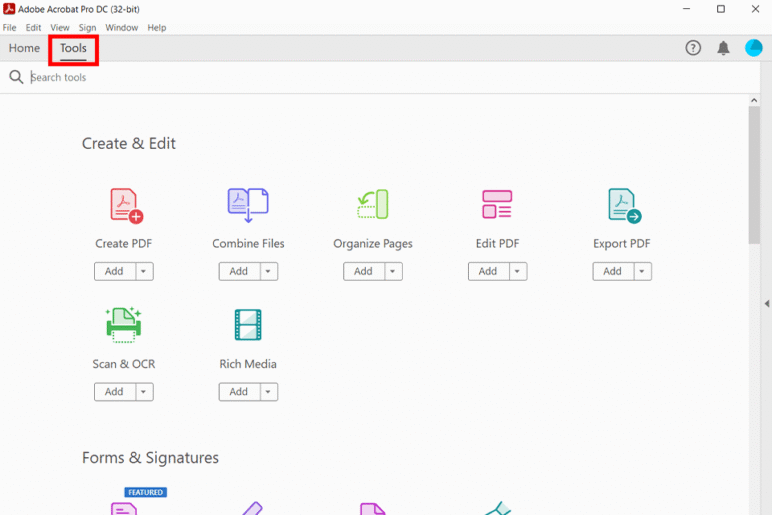The image size is (772, 515).
Task: Open dropdown arrow next to Organize Pages Add
Action: click(393, 271)
